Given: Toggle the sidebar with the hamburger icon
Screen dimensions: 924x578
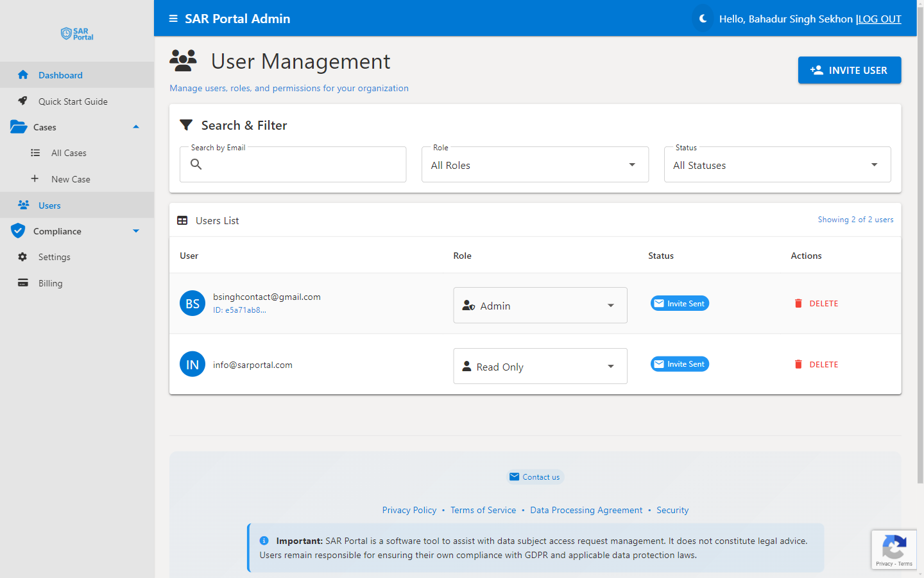Looking at the screenshot, I should (173, 19).
